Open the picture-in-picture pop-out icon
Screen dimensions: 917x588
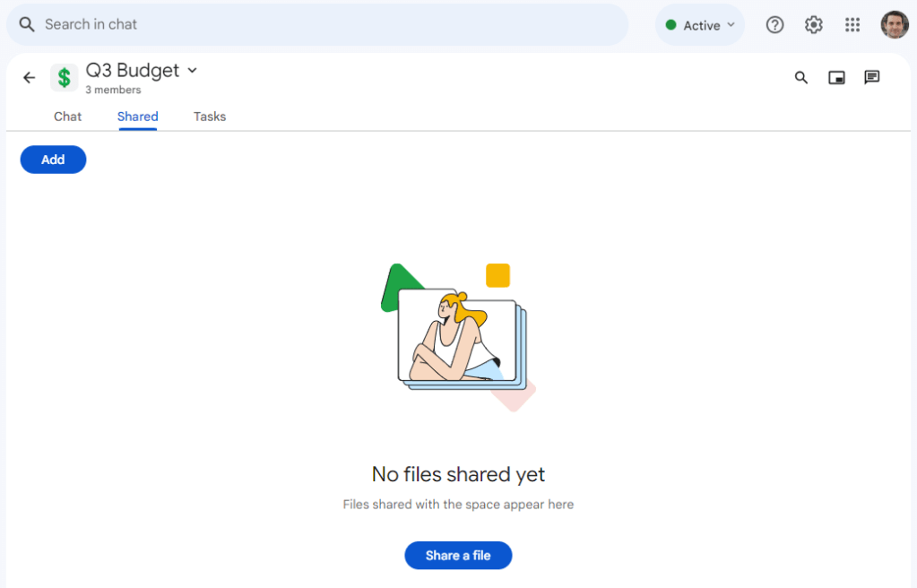[836, 77]
